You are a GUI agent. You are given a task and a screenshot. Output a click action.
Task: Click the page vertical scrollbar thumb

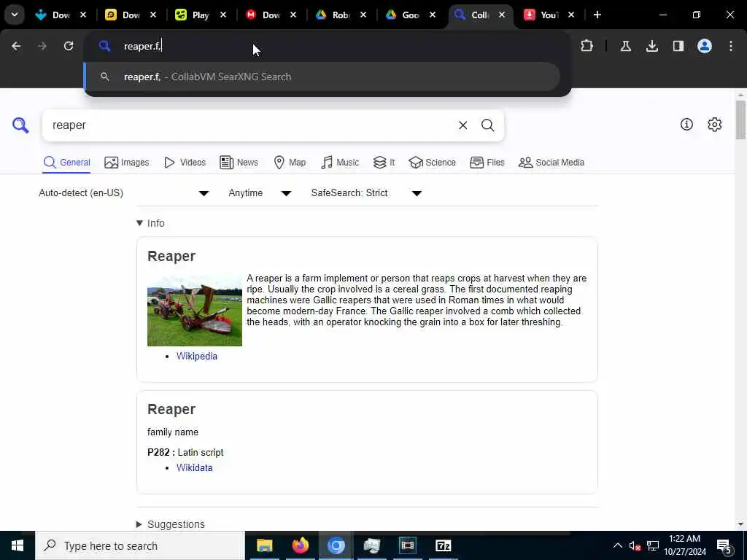[740, 120]
